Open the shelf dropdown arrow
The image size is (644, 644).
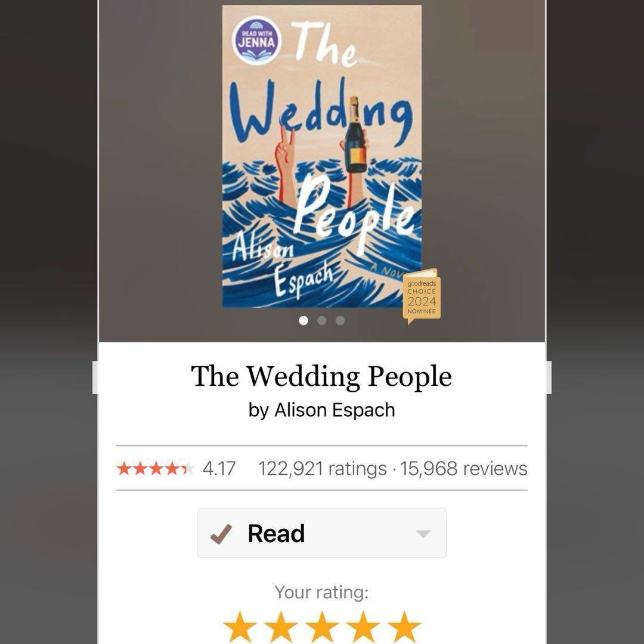[x=423, y=534]
